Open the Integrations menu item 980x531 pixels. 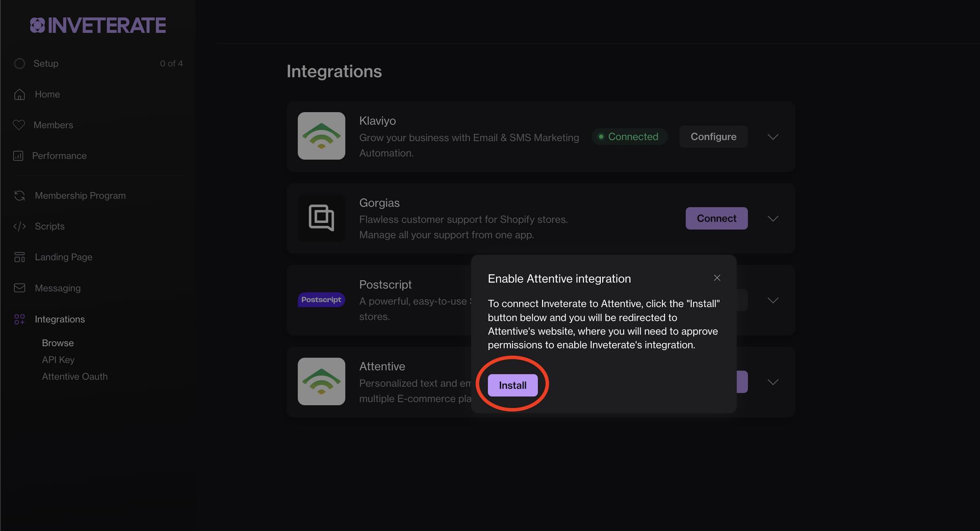60,319
